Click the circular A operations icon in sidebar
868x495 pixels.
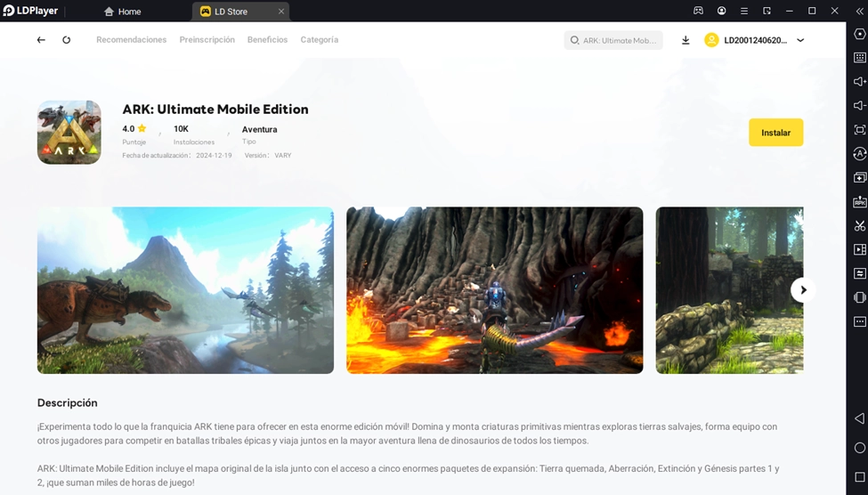860,153
